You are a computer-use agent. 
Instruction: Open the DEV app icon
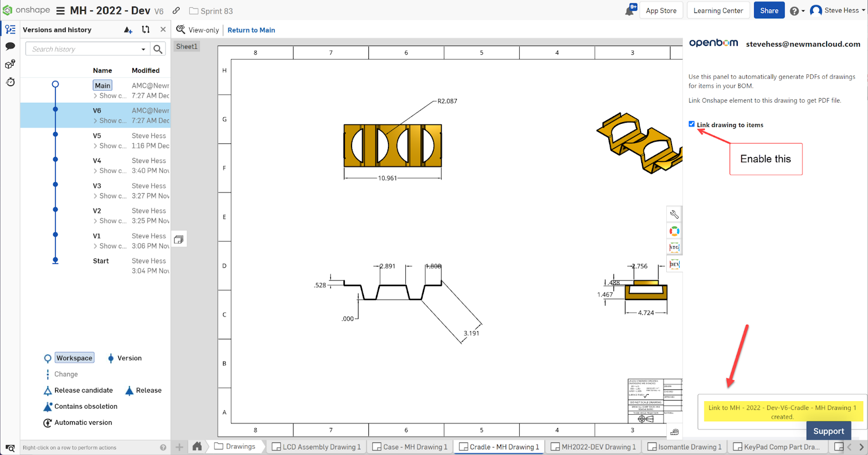tap(674, 264)
